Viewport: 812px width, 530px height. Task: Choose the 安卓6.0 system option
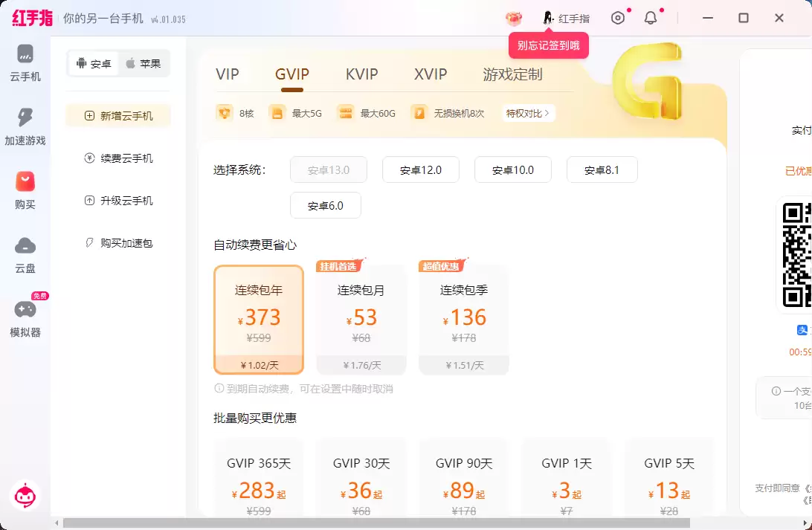pos(325,205)
